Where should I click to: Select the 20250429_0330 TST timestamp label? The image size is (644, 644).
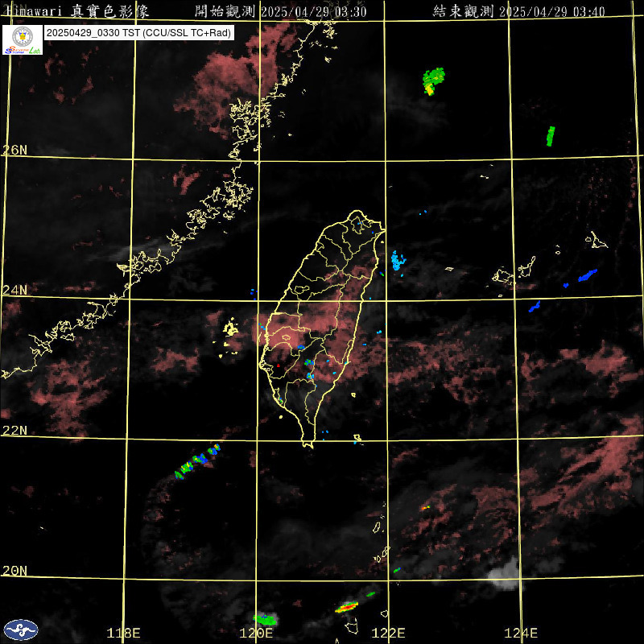pos(139,33)
